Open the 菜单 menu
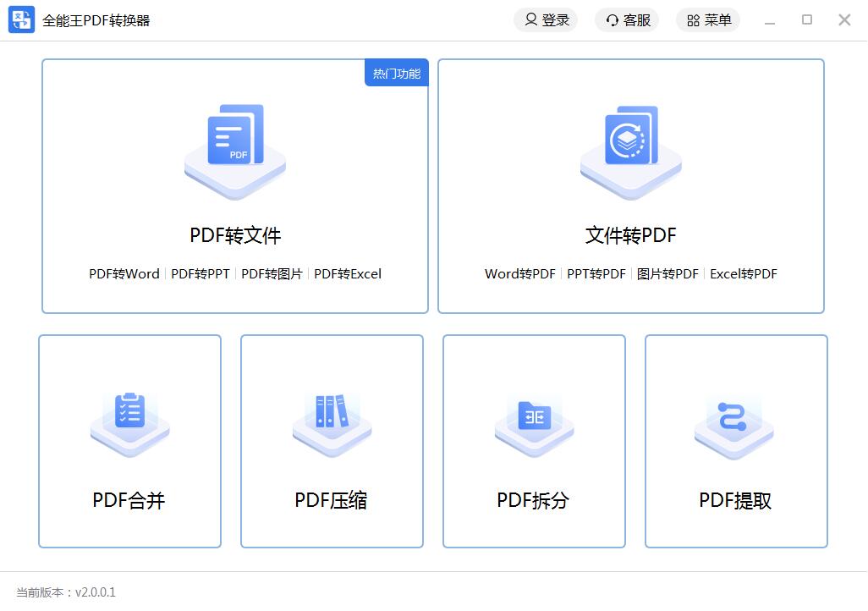Image resolution: width=868 pixels, height=611 pixels. click(707, 19)
